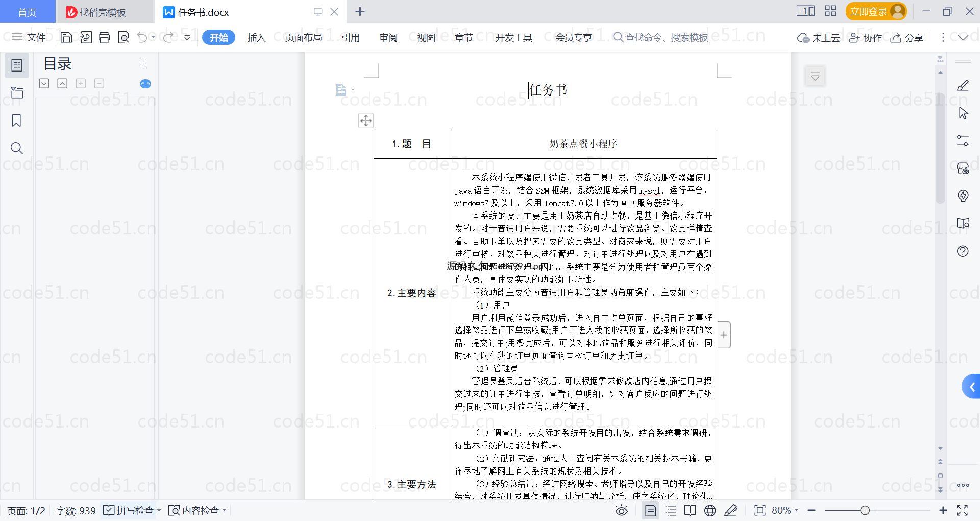Click the export to PDF icon

click(x=86, y=37)
